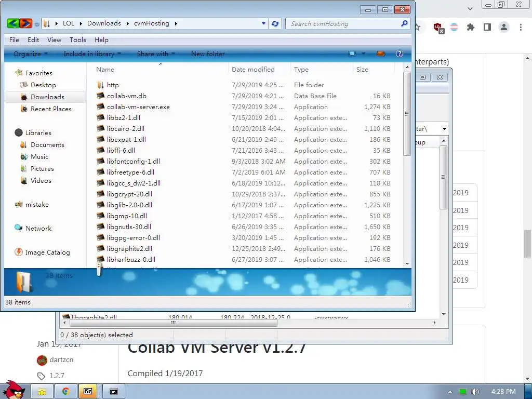Click the dartzcn author link
The image size is (532, 399).
click(61, 360)
